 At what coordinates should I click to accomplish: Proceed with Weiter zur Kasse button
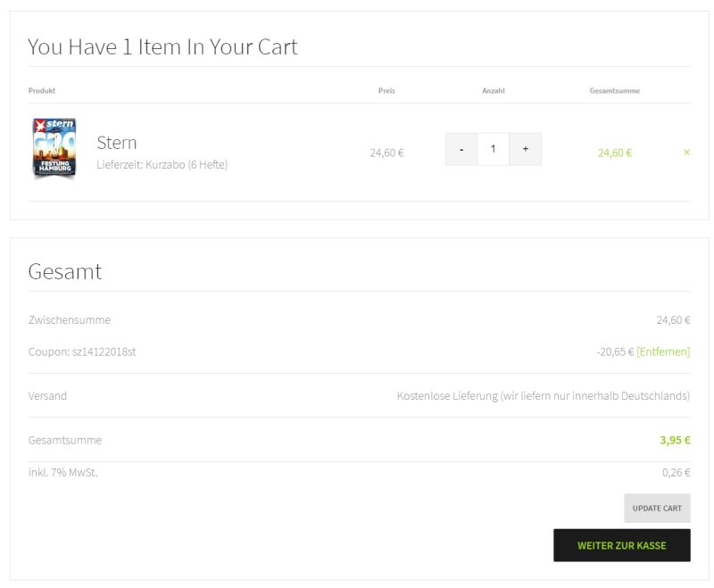point(621,545)
